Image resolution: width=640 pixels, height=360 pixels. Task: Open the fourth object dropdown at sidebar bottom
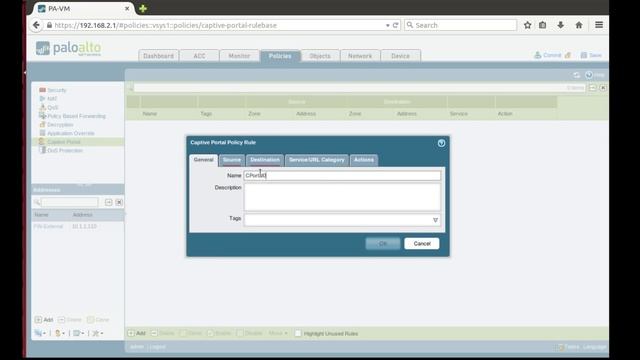coord(98,333)
